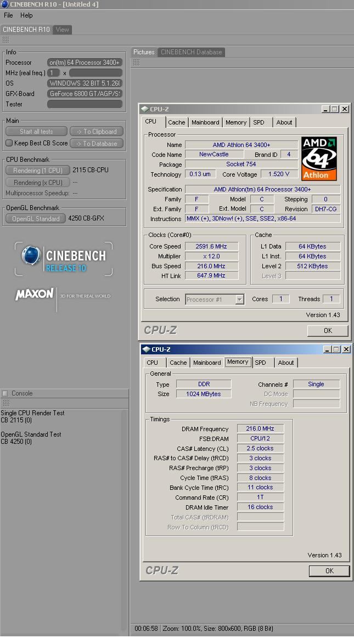
Task: Close the lower CPU-Z window
Action: pos(346,349)
